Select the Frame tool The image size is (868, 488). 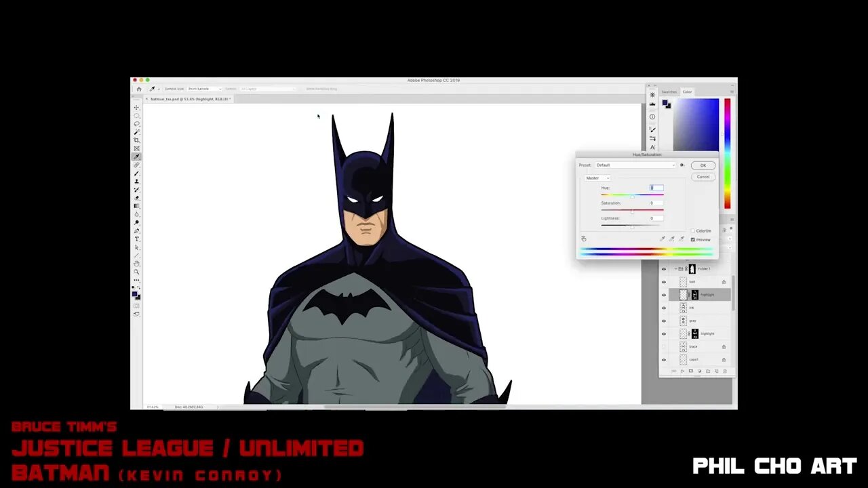pyautogui.click(x=136, y=148)
